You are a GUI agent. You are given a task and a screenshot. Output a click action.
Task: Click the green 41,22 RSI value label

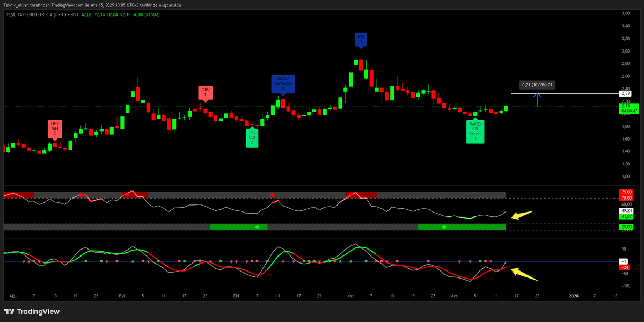pos(626,216)
